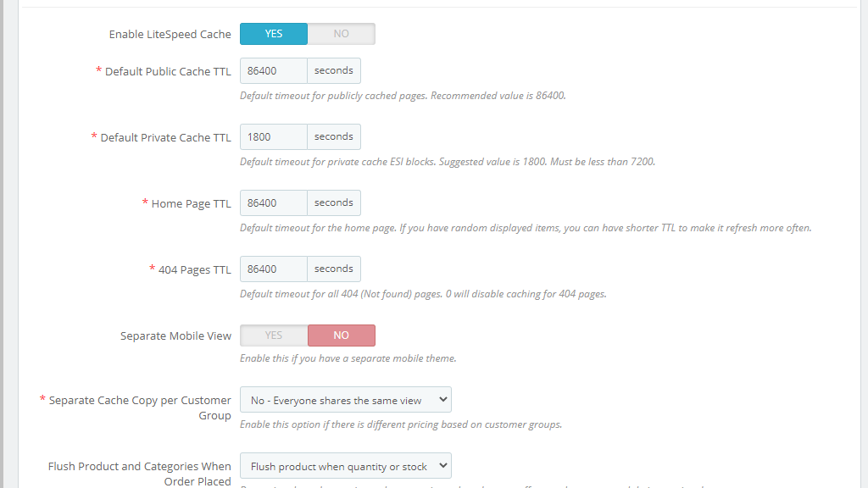The width and height of the screenshot is (868, 488).
Task: Click hint 'Recommended value is 86400'
Action: tap(498, 96)
